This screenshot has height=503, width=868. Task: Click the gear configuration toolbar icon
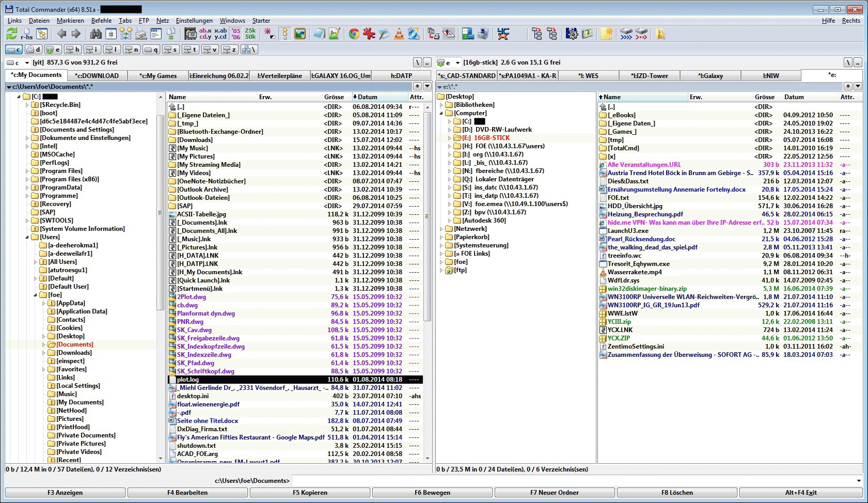[x=572, y=34]
